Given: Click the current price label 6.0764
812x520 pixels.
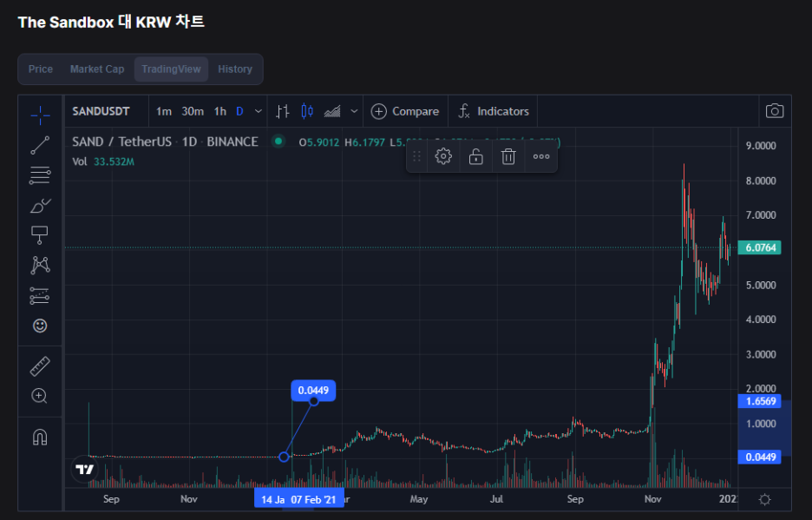Looking at the screenshot, I should point(760,247).
